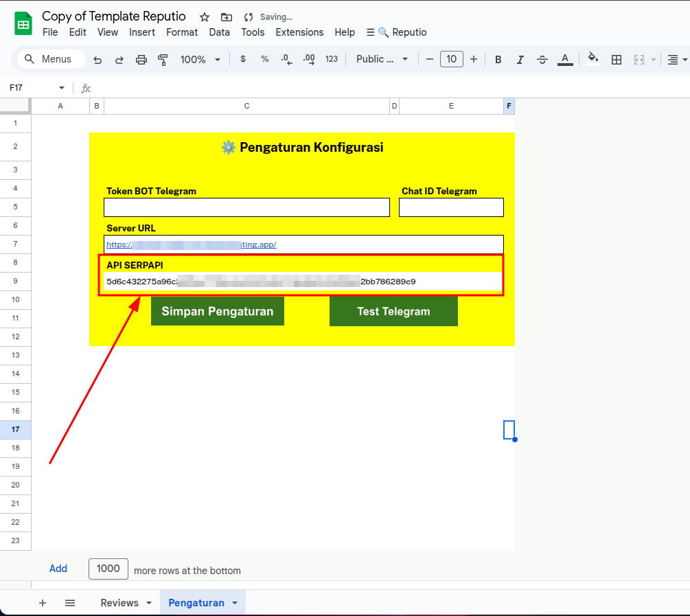Toggle bold formatting
Image resolution: width=690 pixels, height=616 pixels.
coord(498,60)
